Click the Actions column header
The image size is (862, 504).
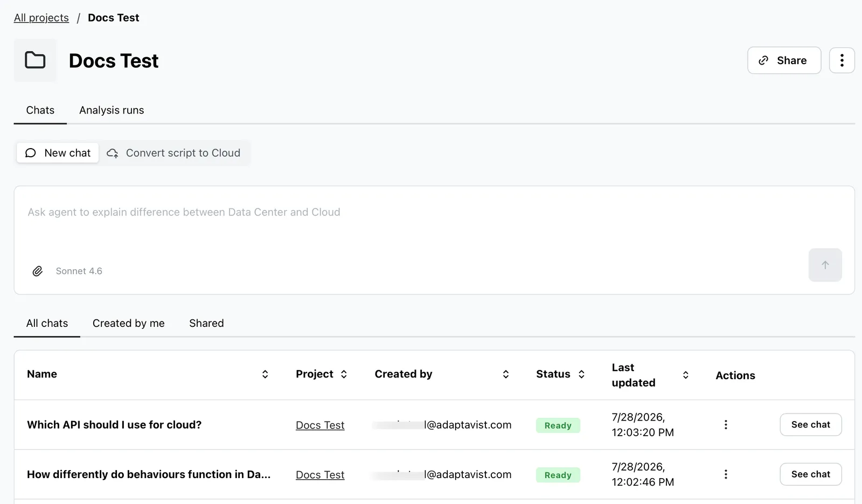(x=735, y=375)
